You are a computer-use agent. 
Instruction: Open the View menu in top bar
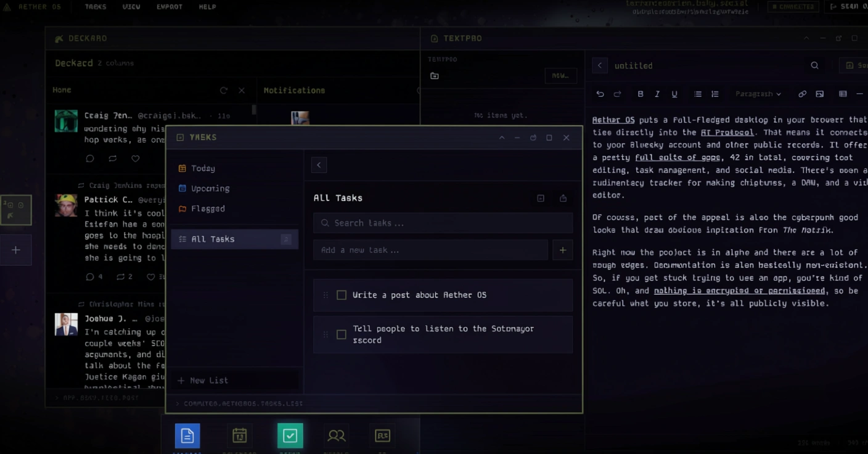(131, 7)
